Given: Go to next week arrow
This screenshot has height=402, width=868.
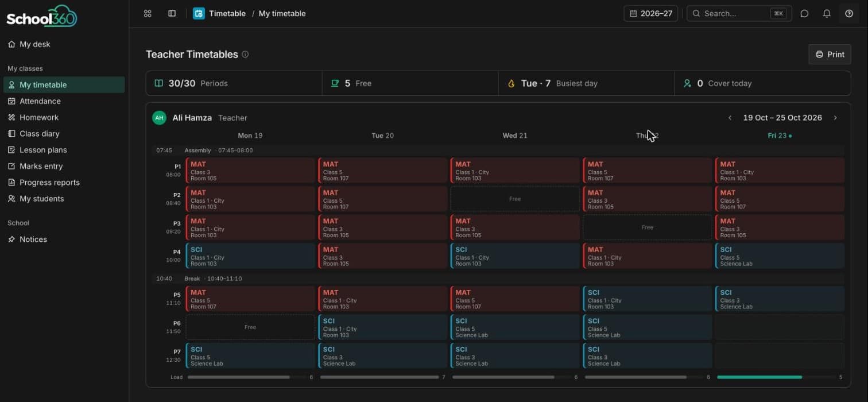Looking at the screenshot, I should click(835, 118).
